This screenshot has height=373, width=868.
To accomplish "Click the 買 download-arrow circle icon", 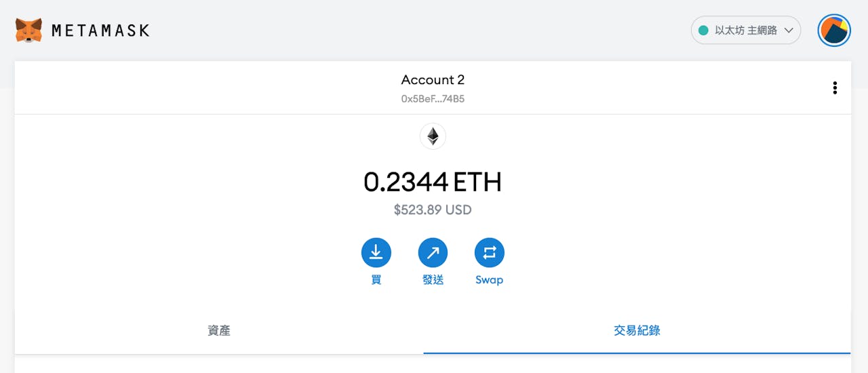I will pos(376,253).
